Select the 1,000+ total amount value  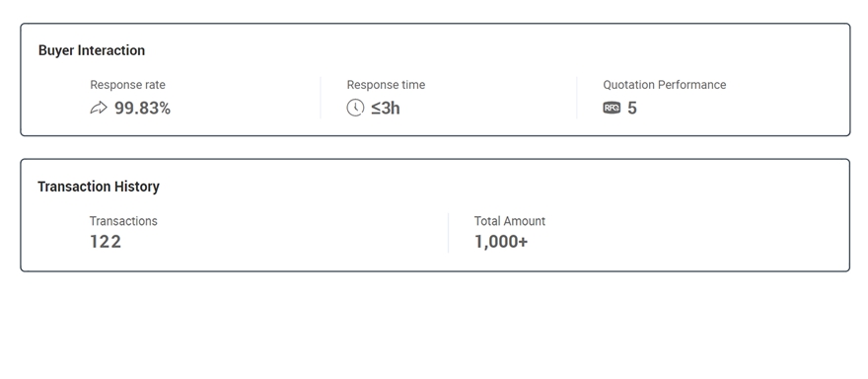501,242
